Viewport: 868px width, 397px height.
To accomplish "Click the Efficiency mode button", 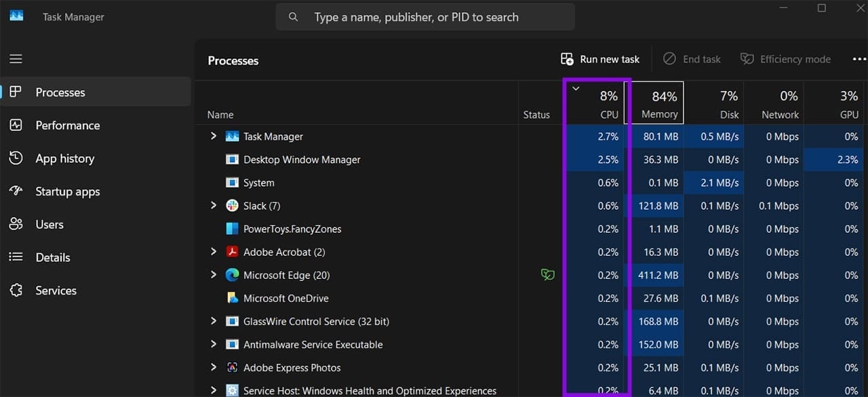I will click(x=785, y=59).
